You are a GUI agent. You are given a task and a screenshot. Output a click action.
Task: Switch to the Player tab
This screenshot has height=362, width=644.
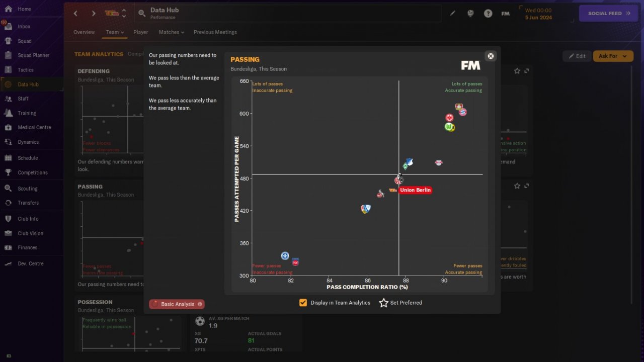[141, 32]
